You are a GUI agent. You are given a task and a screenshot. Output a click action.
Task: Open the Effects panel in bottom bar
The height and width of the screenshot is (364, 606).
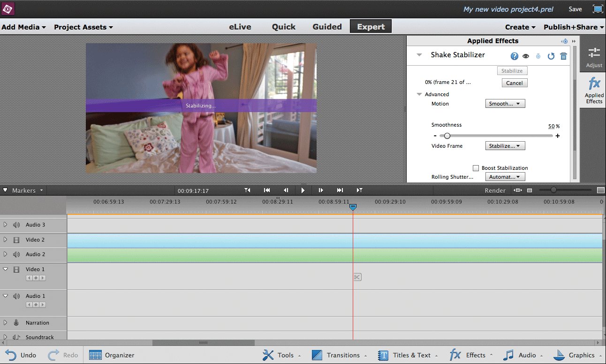coord(471,355)
